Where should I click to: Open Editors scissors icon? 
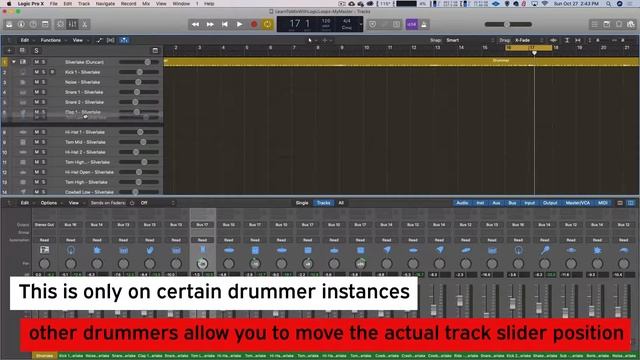coord(84,24)
